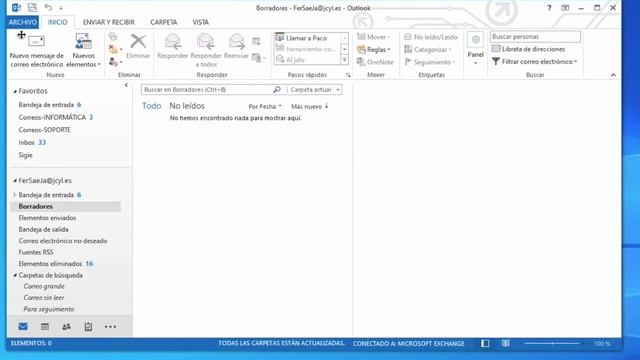Image resolution: width=640 pixels, height=360 pixels.
Task: Toggle No leído/Leído status
Action: tap(431, 37)
